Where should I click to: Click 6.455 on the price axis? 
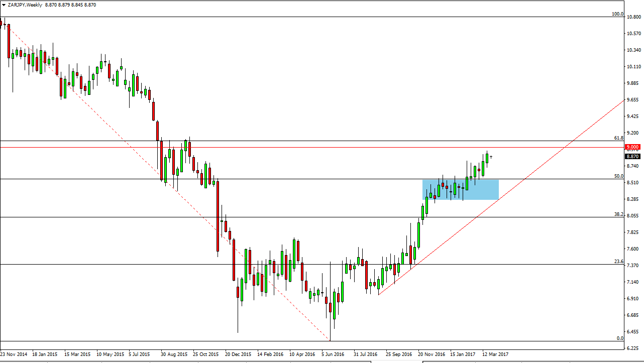[633, 332]
